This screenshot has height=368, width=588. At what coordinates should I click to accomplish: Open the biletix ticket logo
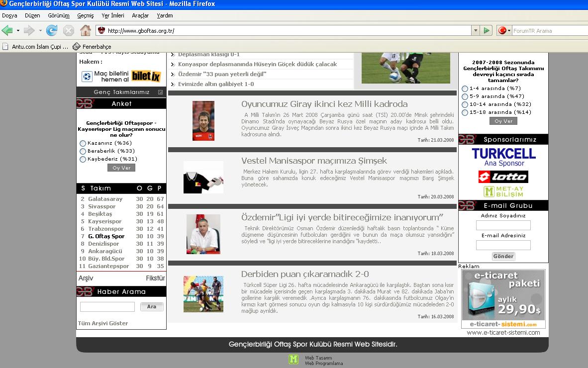pyautogui.click(x=146, y=76)
